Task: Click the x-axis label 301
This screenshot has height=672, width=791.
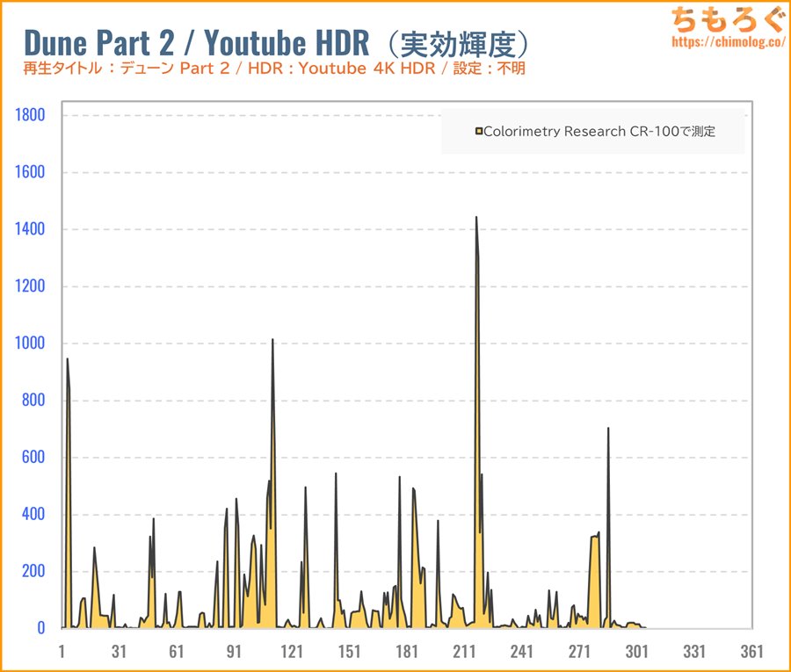Action: point(636,651)
